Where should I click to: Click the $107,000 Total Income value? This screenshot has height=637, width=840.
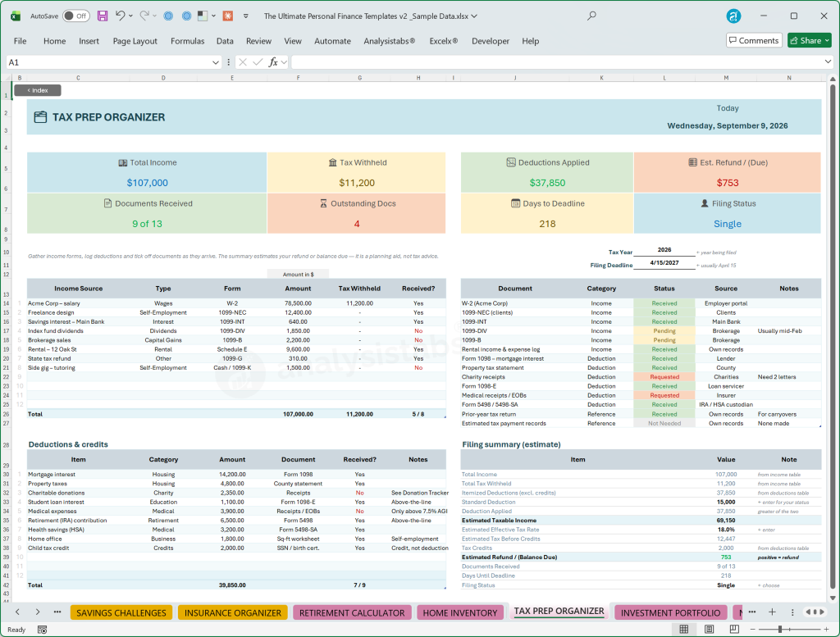pyautogui.click(x=148, y=183)
